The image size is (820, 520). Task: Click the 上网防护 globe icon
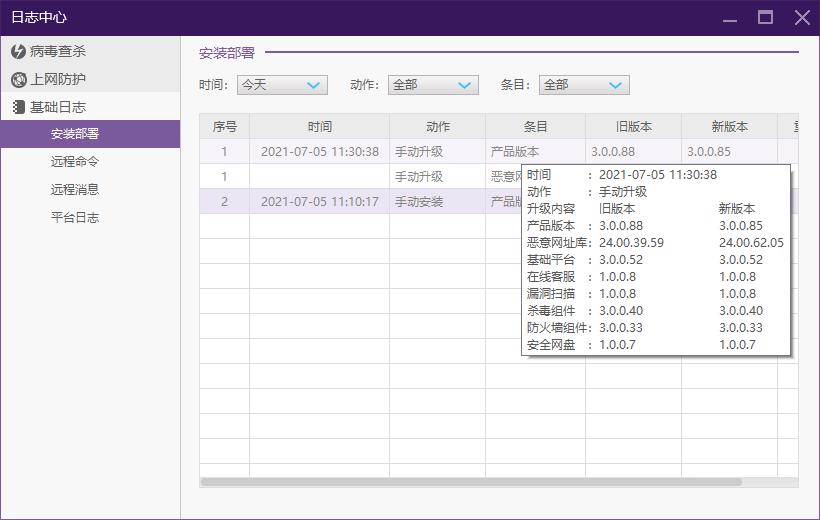pyautogui.click(x=18, y=80)
